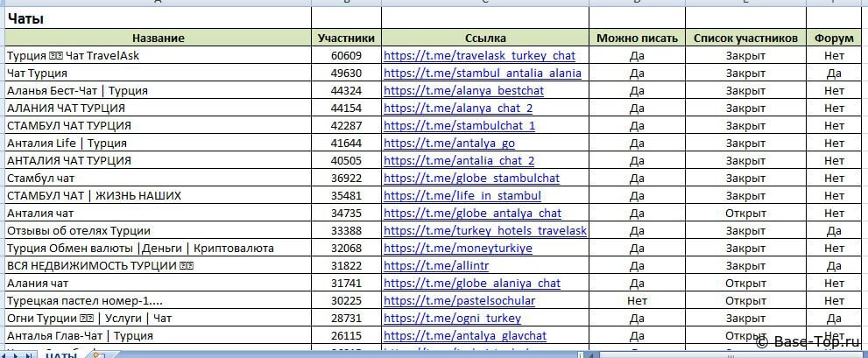The image size is (868, 358).
Task: Follow the alanya_bestchat Telegram link
Action: [x=463, y=91]
